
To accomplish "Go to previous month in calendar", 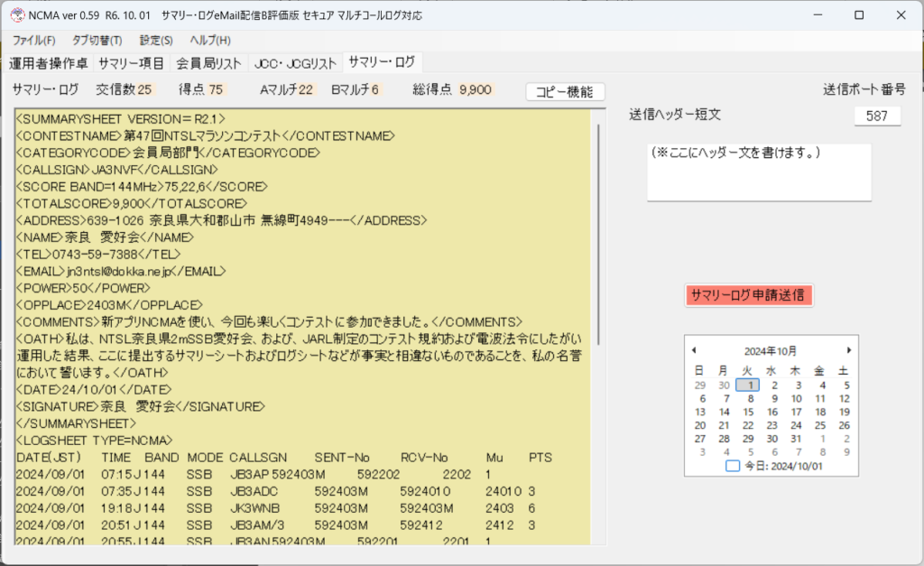I will [x=694, y=350].
